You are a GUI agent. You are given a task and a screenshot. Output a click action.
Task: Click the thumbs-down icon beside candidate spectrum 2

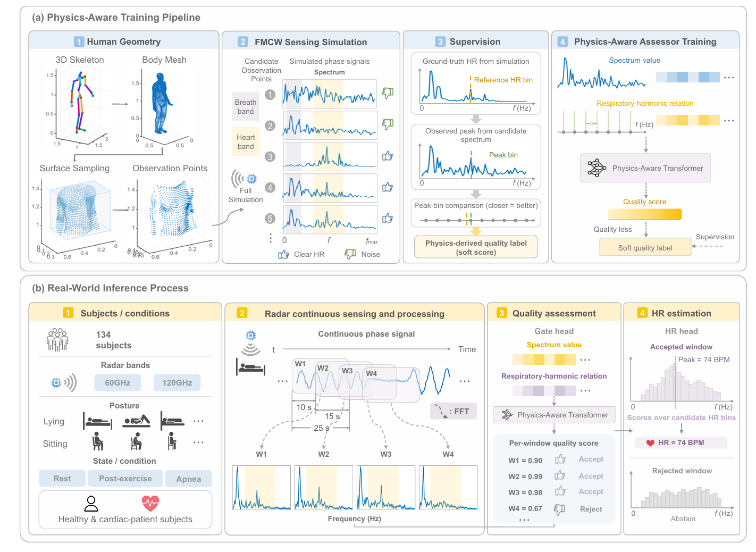coord(388,124)
